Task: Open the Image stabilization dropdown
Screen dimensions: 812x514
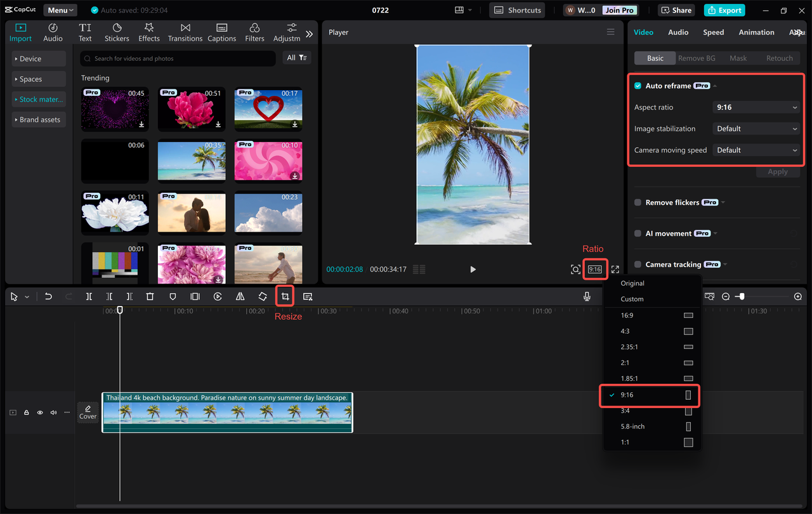Action: tap(756, 128)
